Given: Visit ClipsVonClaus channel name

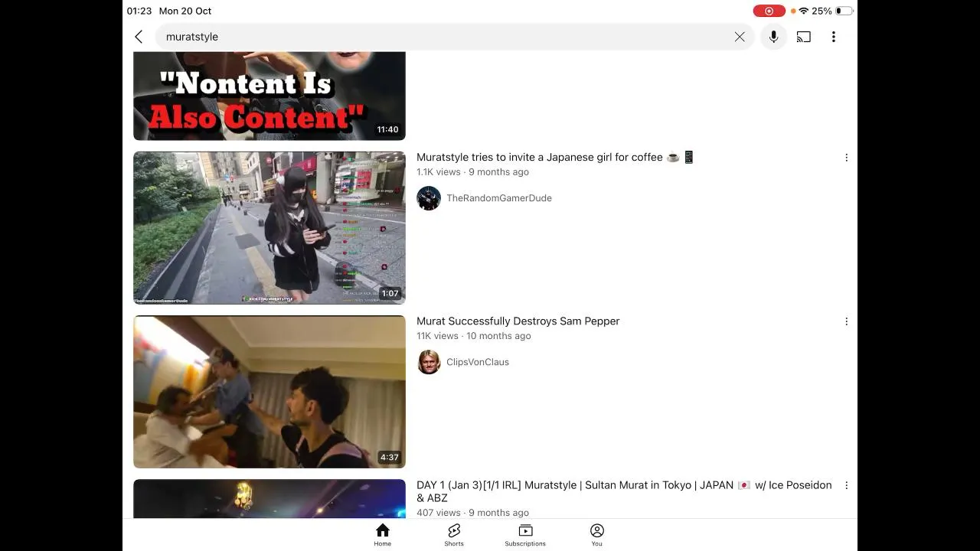Looking at the screenshot, I should pyautogui.click(x=478, y=362).
